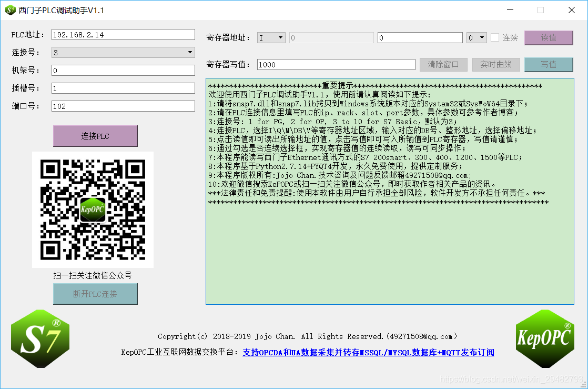This screenshot has width=588, height=389.
Task: Click the S7 logo at bottom left
Action: tap(40, 338)
